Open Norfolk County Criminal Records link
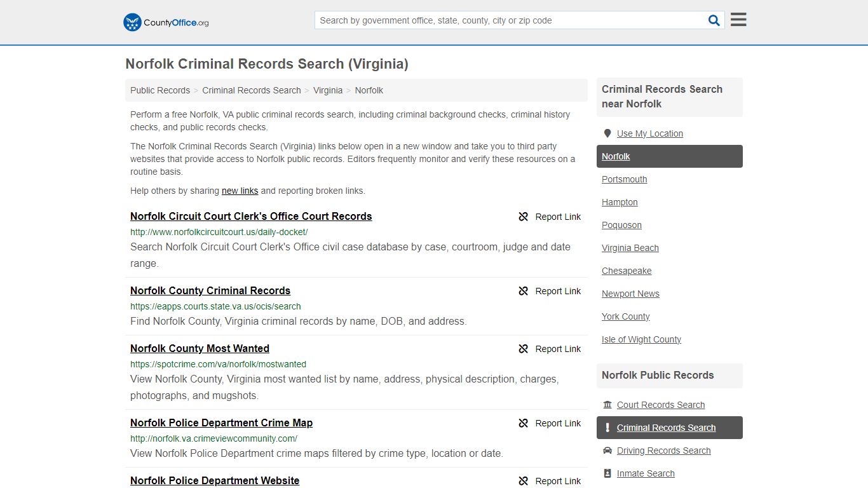 point(210,290)
